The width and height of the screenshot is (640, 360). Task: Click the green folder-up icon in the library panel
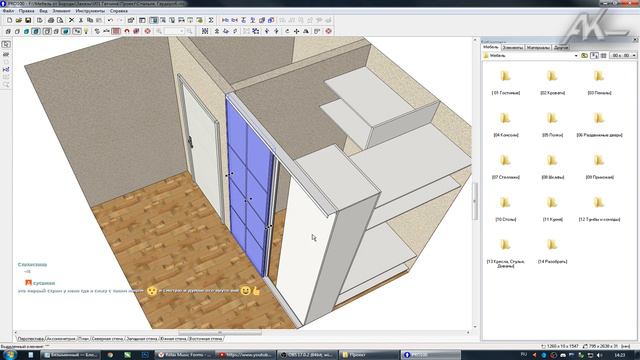[584, 55]
